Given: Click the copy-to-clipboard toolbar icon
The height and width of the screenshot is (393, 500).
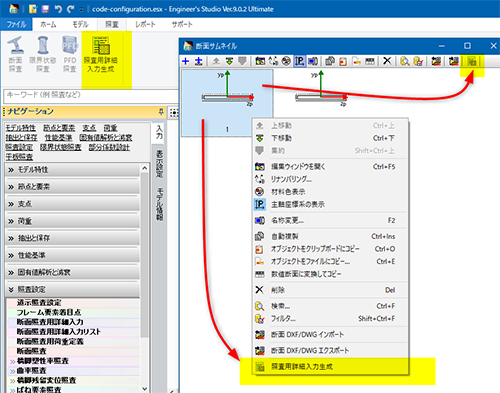Looking at the screenshot, I should (343, 61).
